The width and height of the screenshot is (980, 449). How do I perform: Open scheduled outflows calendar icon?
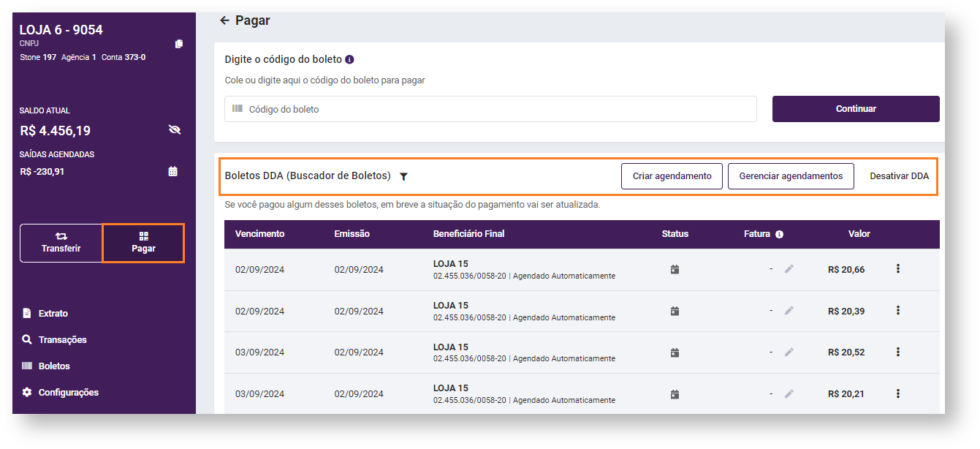click(173, 172)
